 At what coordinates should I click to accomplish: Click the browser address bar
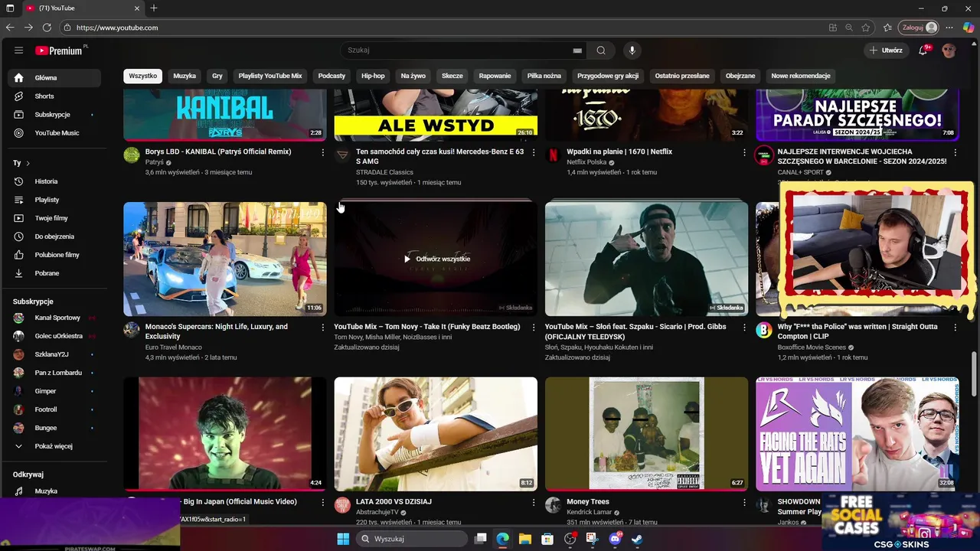tap(444, 28)
